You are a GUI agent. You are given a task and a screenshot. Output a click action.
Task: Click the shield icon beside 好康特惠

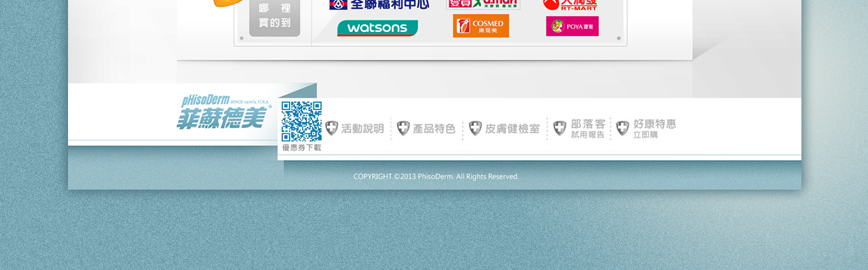pyautogui.click(x=623, y=128)
